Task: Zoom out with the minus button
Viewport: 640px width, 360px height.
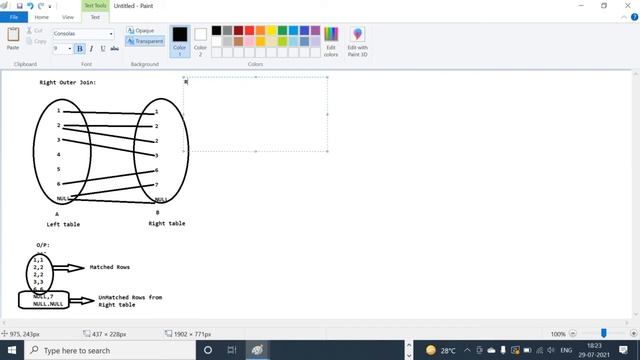Action: pos(573,333)
